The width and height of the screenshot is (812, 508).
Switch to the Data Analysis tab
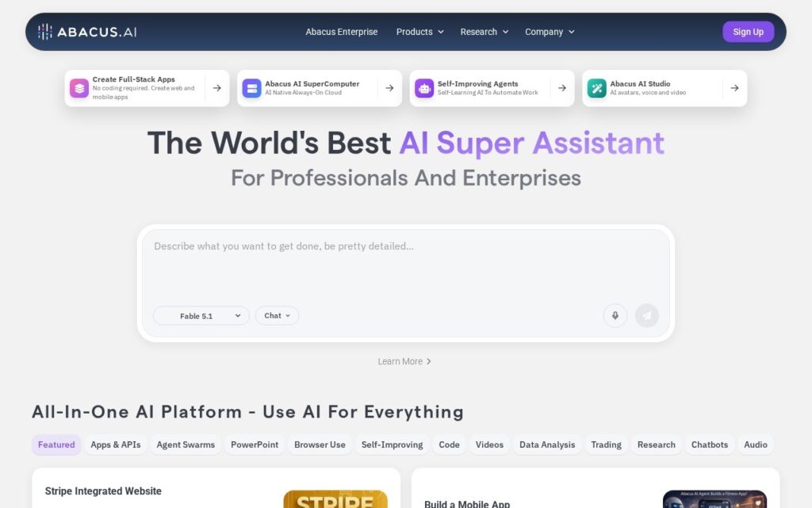pyautogui.click(x=547, y=444)
